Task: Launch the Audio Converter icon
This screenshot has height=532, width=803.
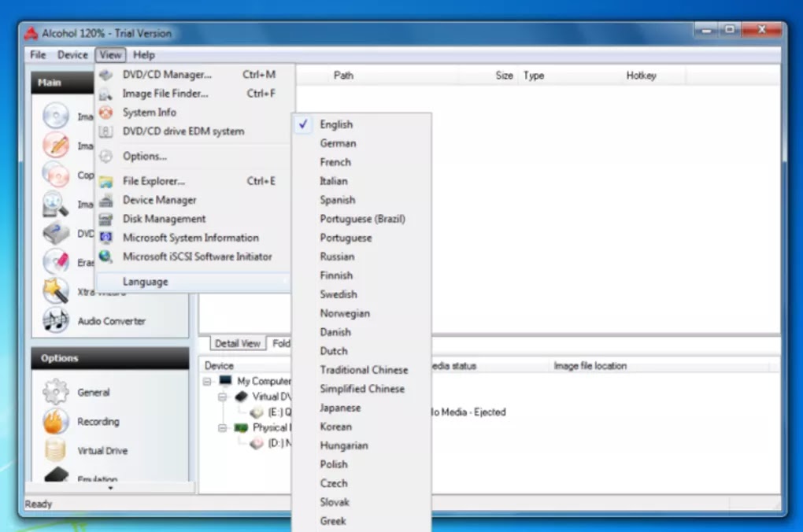Action: point(55,320)
